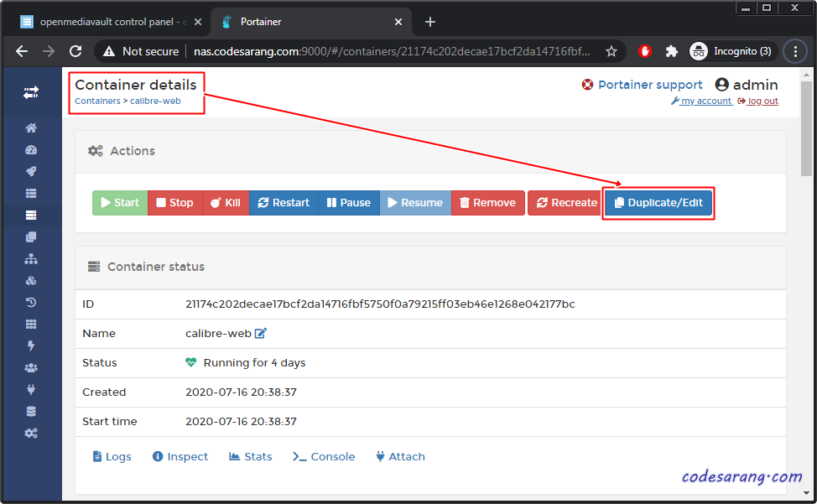Recreate the container
The image size is (817, 504).
pyautogui.click(x=566, y=203)
